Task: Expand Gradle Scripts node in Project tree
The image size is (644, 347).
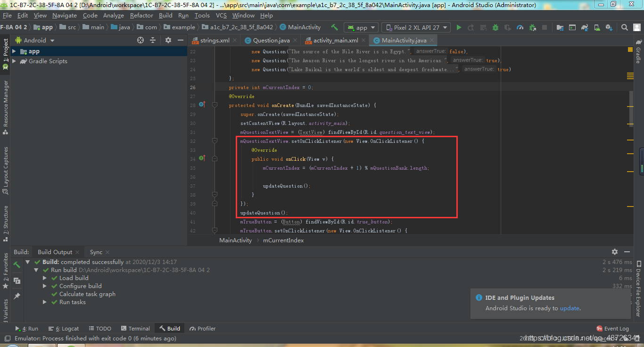Action: tap(14, 61)
